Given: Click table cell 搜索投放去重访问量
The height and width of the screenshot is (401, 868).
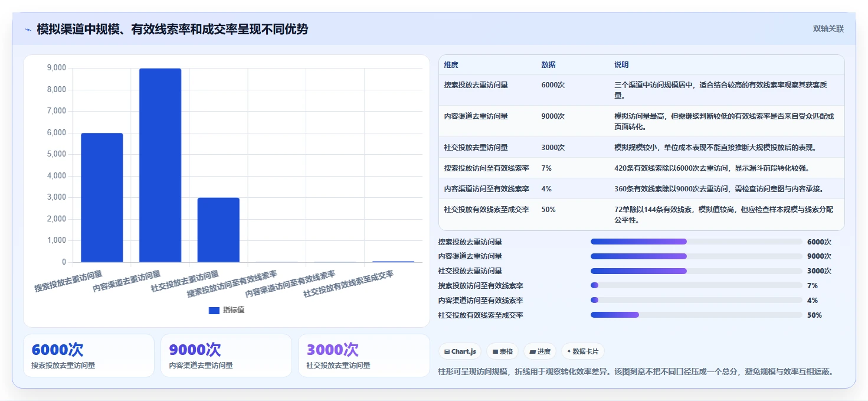Looking at the screenshot, I should [x=476, y=85].
